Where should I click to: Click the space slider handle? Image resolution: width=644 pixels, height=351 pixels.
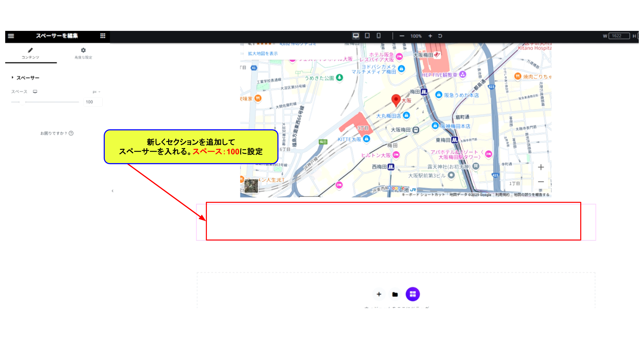click(x=22, y=102)
